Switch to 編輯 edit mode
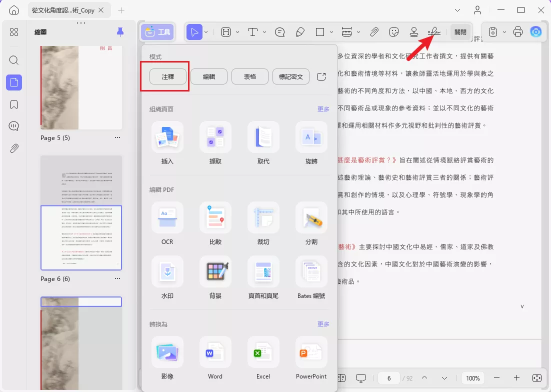Image resolution: width=551 pixels, height=392 pixels. 209,76
